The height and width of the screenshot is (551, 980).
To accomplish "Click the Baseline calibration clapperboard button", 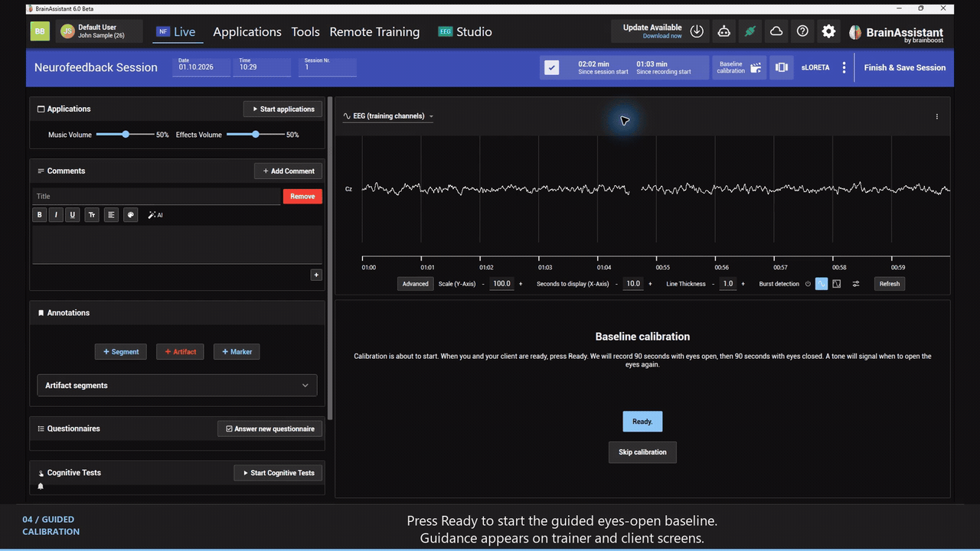I will [x=740, y=67].
